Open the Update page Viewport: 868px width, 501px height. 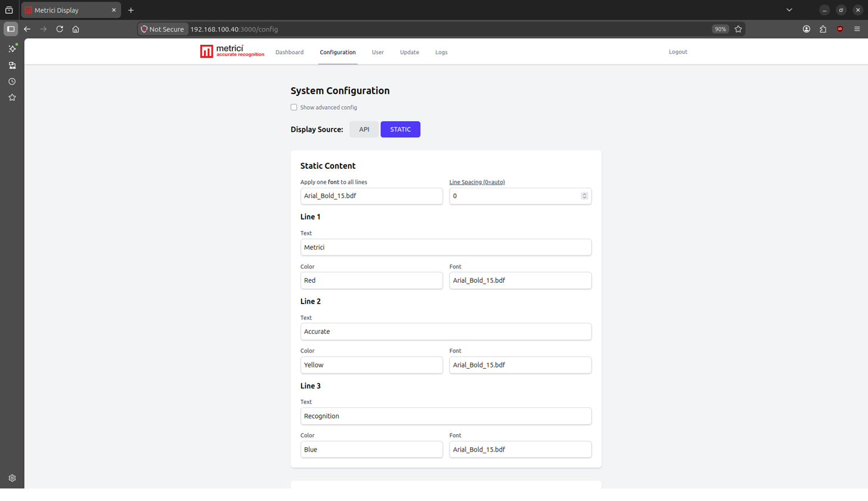(x=409, y=52)
